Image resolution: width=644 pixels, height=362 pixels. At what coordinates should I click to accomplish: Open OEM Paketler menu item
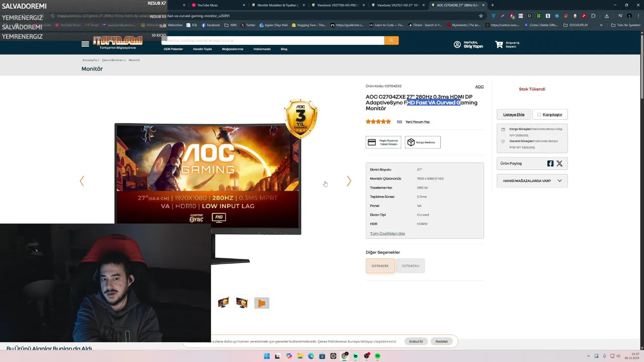pos(173,49)
